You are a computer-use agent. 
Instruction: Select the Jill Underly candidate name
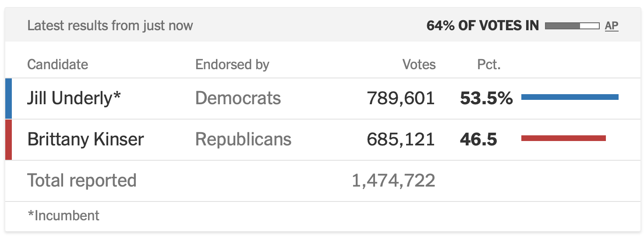click(x=74, y=99)
